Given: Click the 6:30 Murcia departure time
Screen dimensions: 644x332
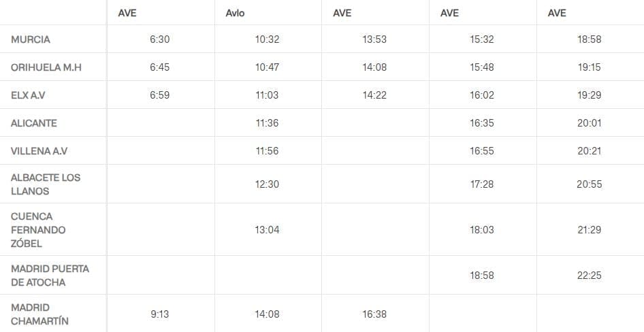Looking at the screenshot, I should pos(159,39).
